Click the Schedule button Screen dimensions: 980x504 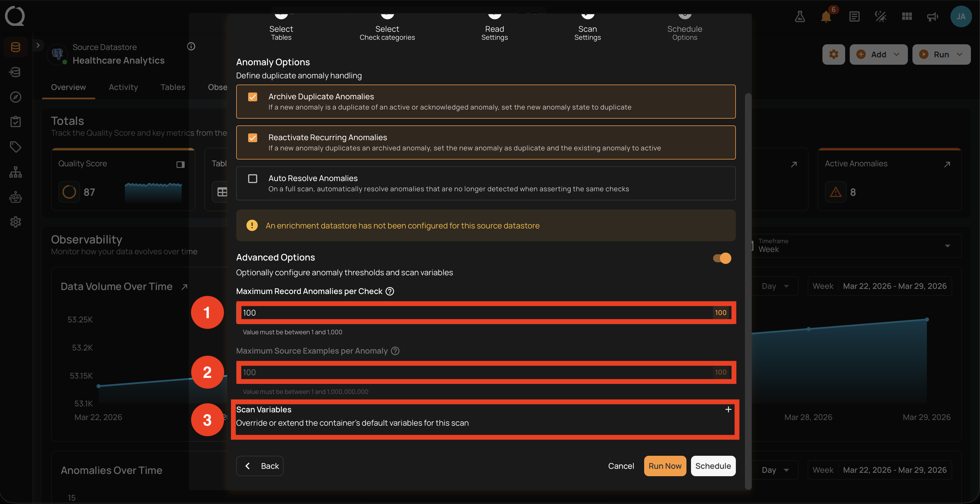click(x=713, y=466)
